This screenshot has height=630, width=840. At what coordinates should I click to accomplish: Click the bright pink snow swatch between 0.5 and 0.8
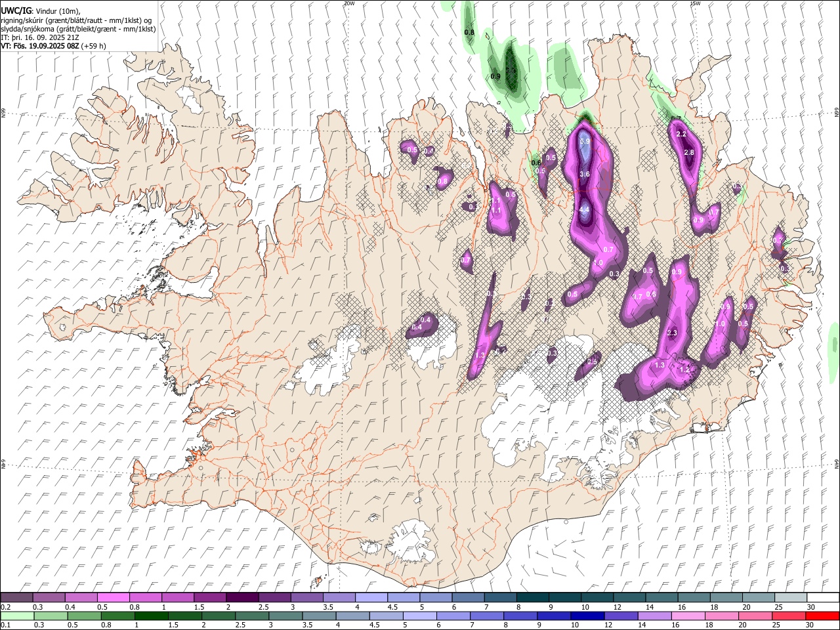tap(114, 597)
